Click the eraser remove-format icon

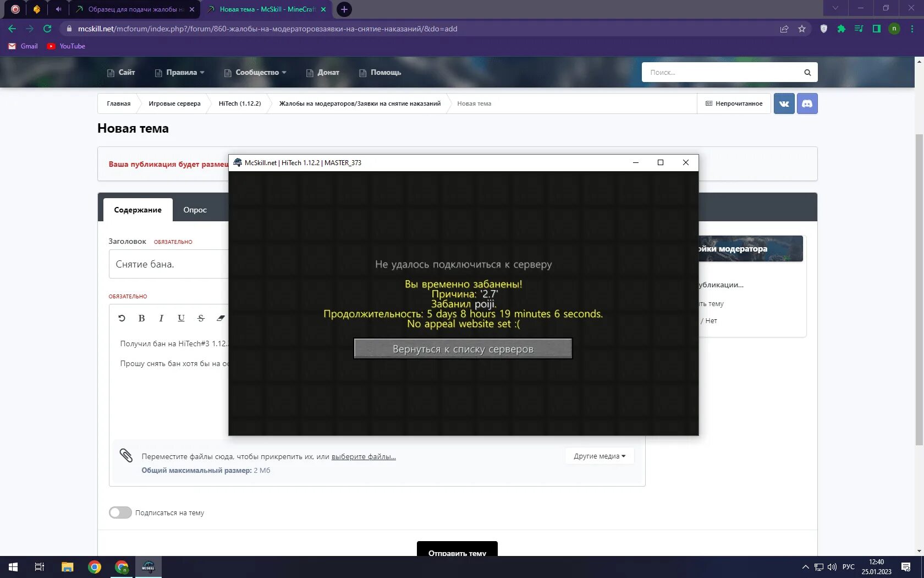tap(221, 318)
